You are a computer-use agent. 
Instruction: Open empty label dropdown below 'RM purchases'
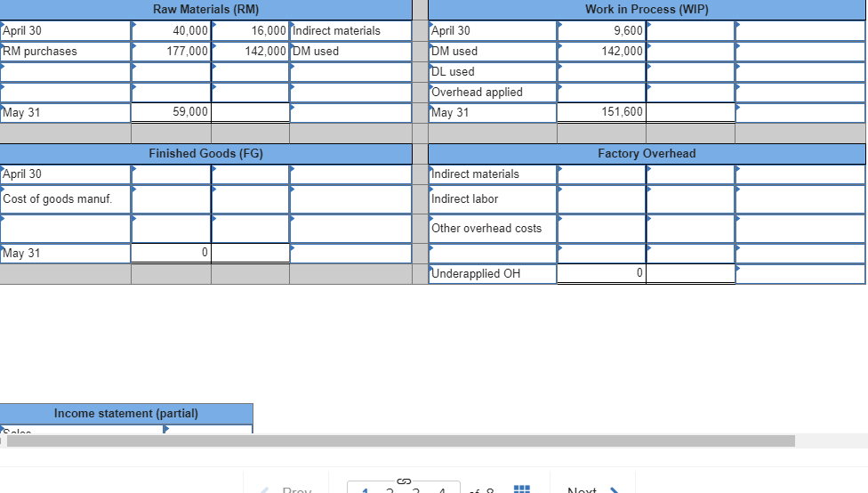(x=65, y=71)
